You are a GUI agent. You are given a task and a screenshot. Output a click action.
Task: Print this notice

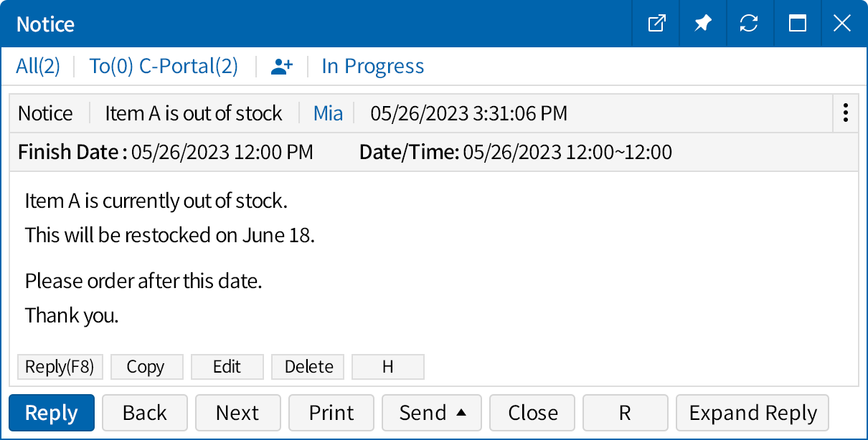[331, 413]
